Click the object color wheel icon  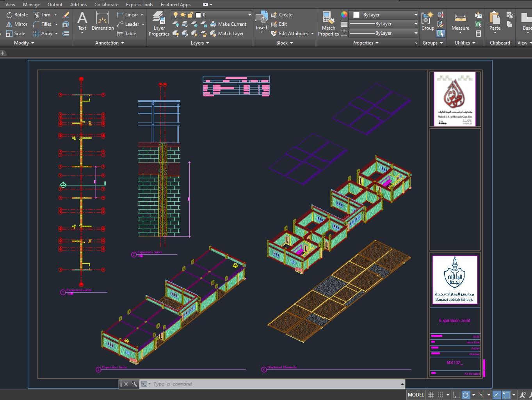pos(344,15)
